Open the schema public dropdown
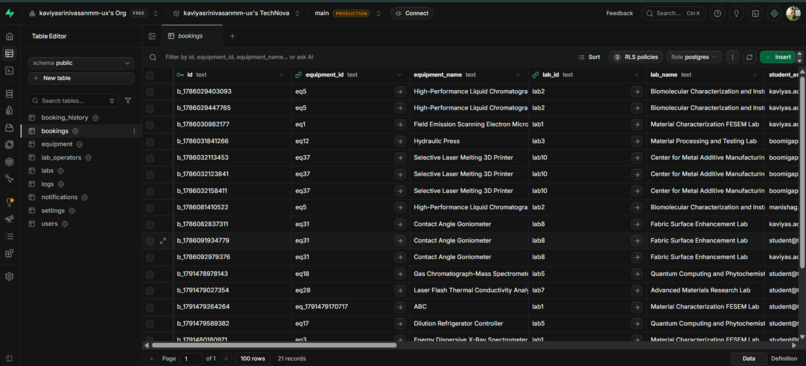This screenshot has height=366, width=806. coord(81,63)
